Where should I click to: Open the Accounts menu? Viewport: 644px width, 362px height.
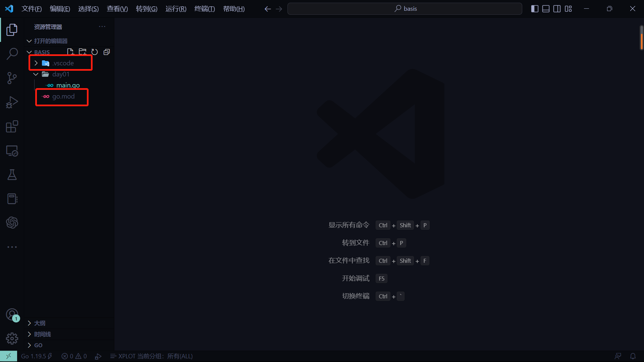tap(12, 315)
